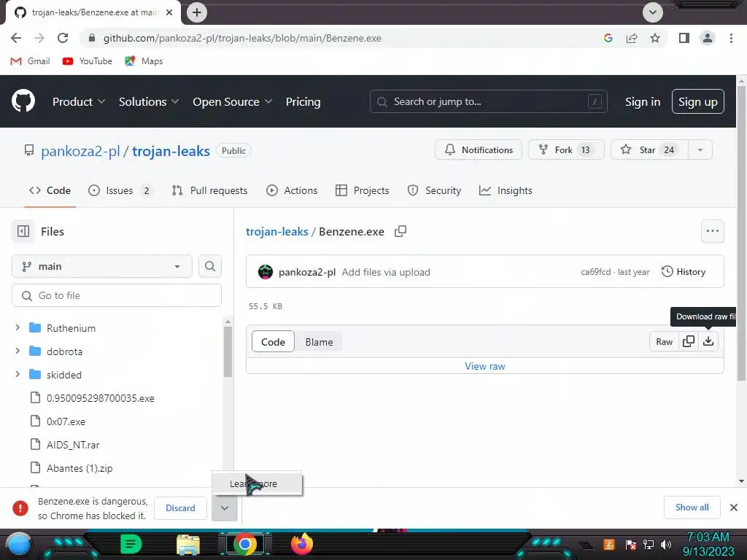747x560 pixels.
Task: Expand the Ruthenium folder
Action: tap(18, 327)
